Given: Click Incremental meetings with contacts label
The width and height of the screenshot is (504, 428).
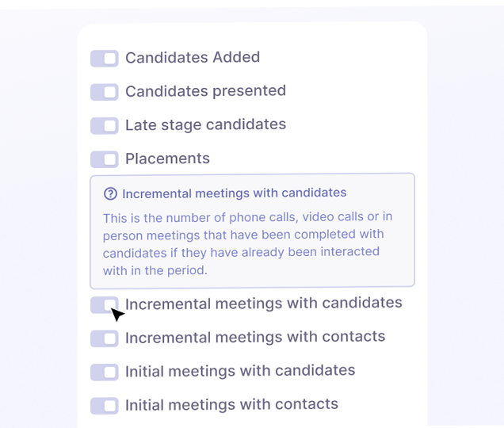Looking at the screenshot, I should (255, 337).
